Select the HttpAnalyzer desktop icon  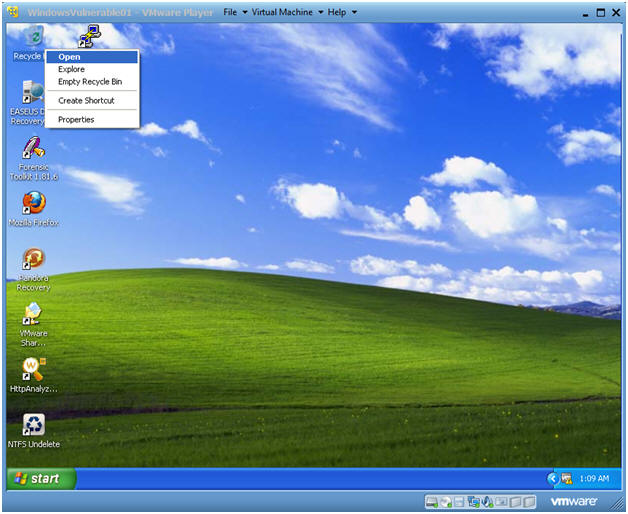pos(34,369)
